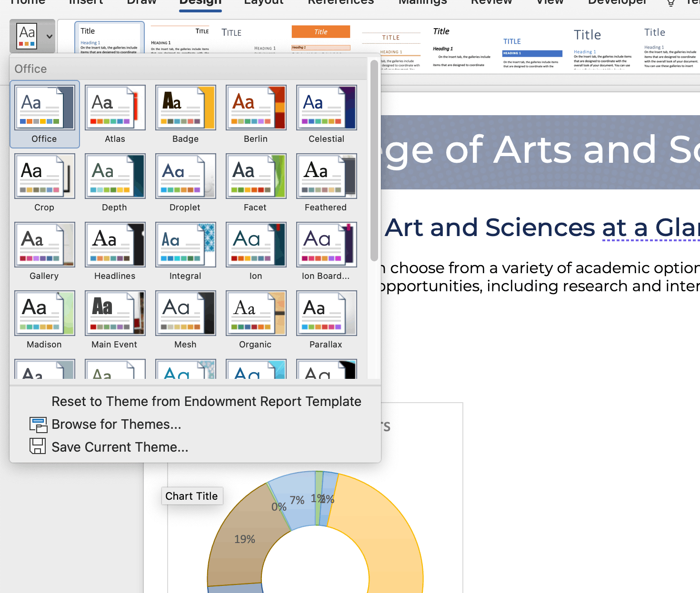Open the Draw ribbon tab

click(141, 2)
